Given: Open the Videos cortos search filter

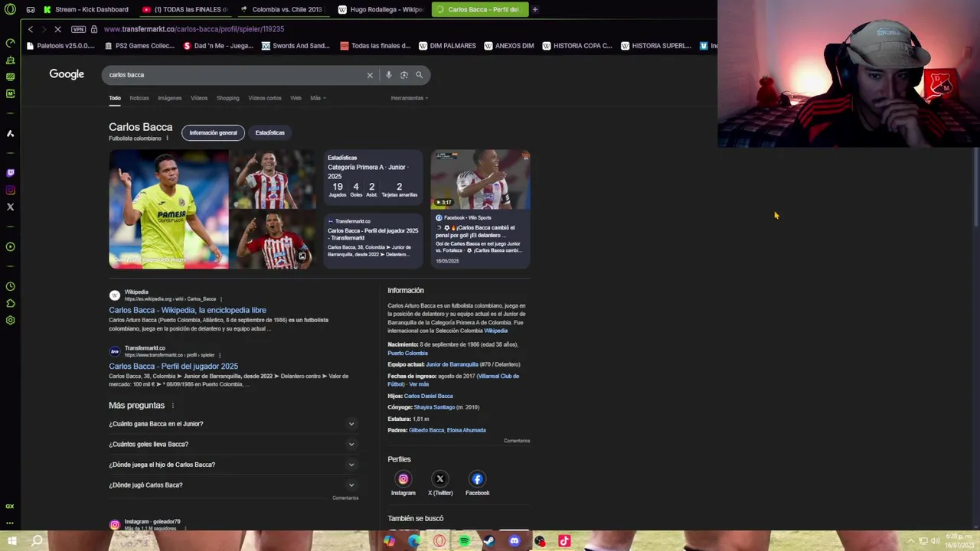Looking at the screenshot, I should click(x=265, y=98).
